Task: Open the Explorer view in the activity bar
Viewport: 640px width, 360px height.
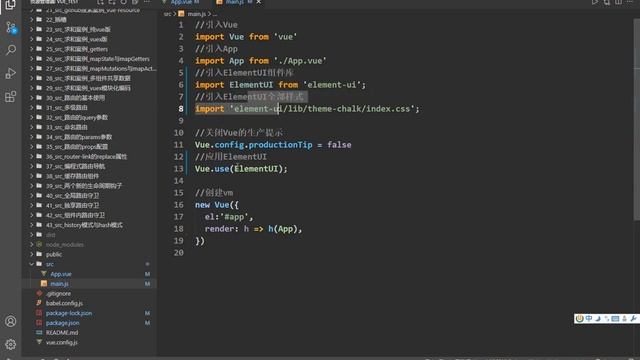Action: point(11,4)
